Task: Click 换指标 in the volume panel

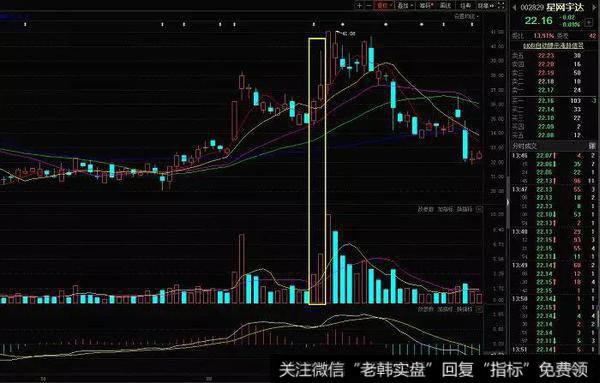Action: tap(465, 210)
